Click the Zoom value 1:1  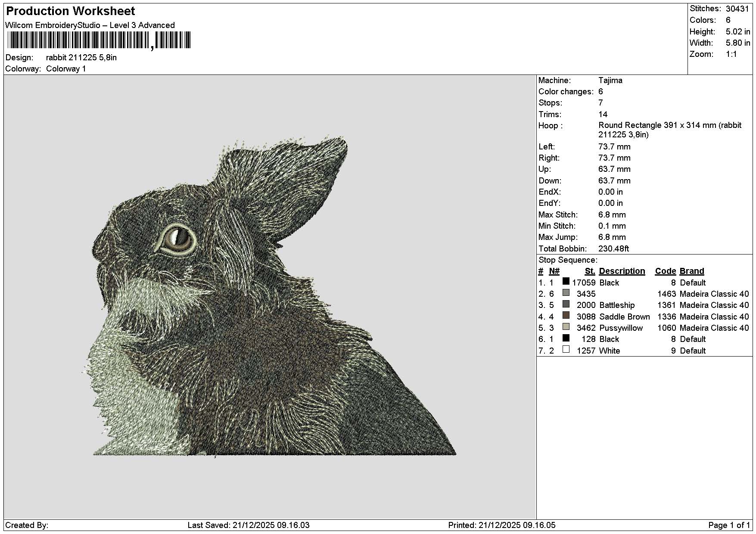(731, 54)
